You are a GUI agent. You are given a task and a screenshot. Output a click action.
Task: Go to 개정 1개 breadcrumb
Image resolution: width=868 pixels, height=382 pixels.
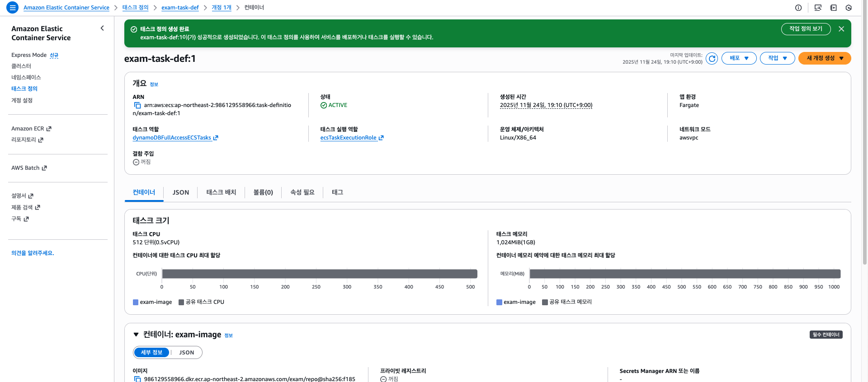(222, 8)
